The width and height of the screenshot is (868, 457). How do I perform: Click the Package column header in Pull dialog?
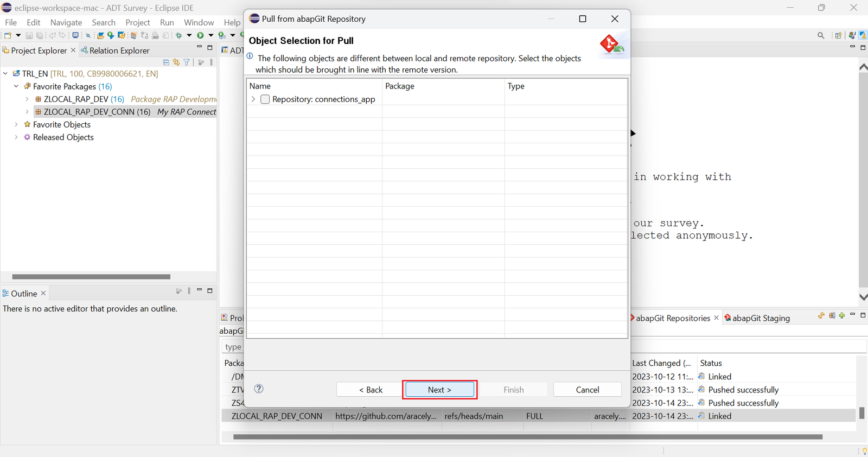[x=444, y=86]
